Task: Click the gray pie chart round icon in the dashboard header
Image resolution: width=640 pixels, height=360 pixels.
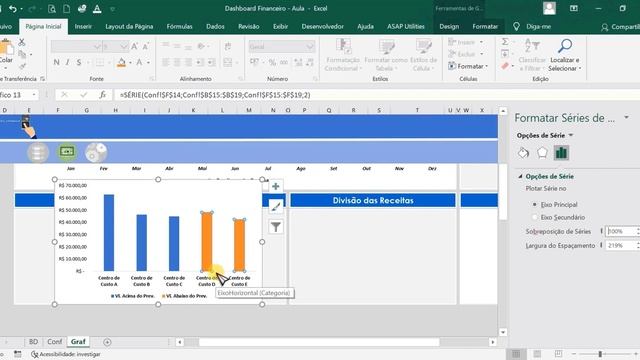Action: 96,152
